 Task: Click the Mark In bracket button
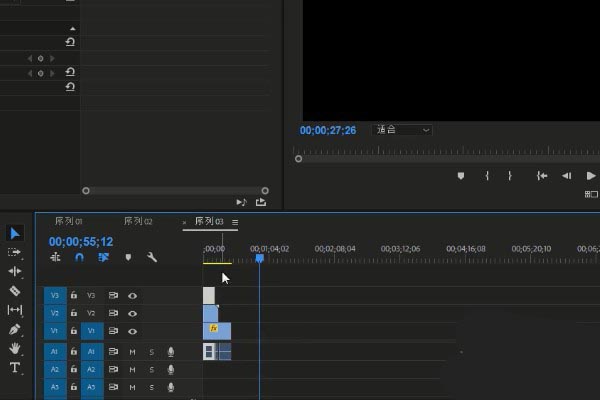(487, 176)
